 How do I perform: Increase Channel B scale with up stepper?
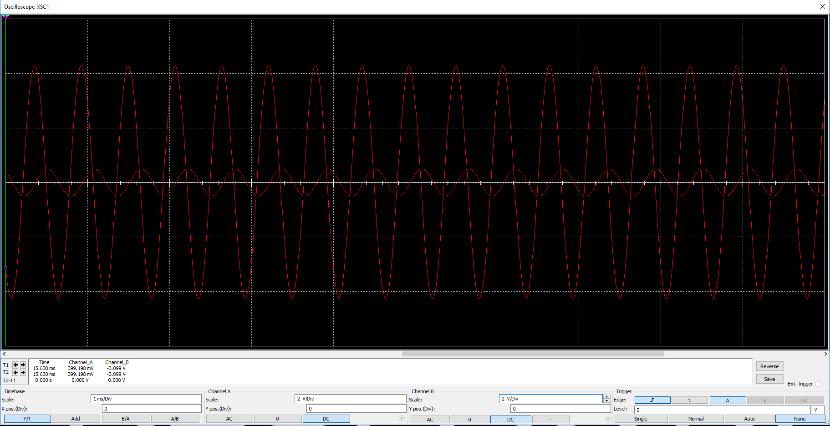606,397
